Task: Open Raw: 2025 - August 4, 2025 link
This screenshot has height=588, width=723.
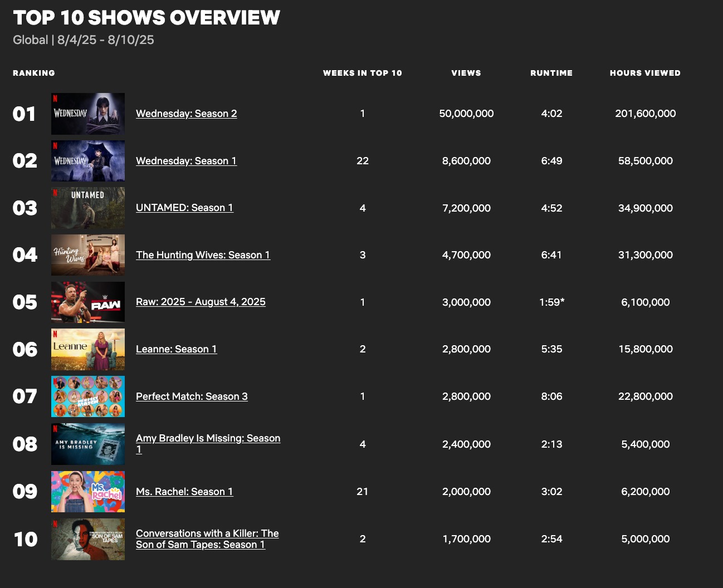Action: [x=201, y=302]
